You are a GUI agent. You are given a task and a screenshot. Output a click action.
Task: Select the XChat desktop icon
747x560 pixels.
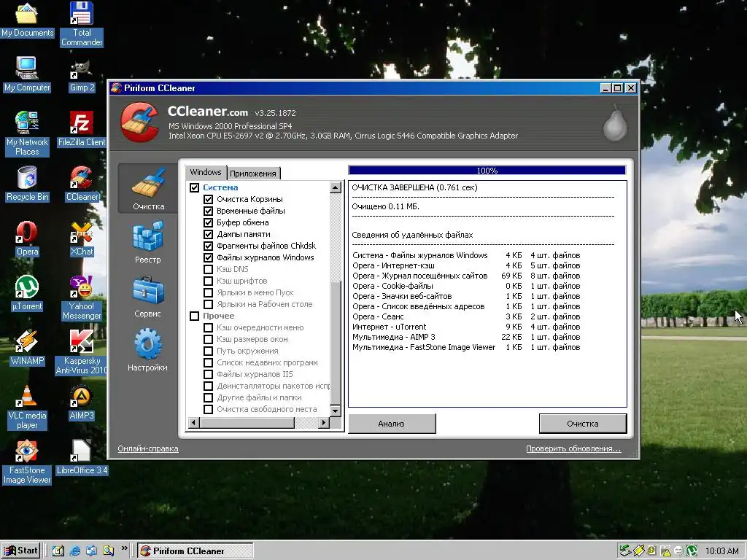pos(82,238)
